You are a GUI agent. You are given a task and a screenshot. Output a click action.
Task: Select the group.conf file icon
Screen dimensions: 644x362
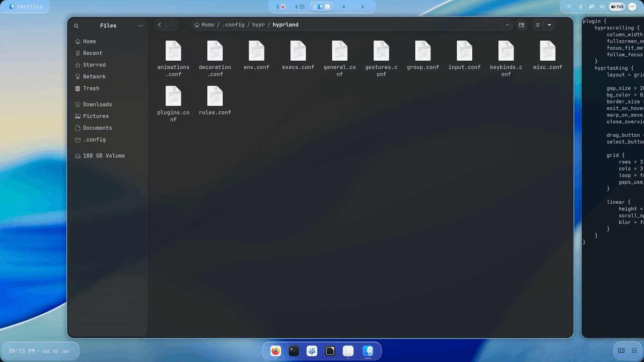(423, 51)
